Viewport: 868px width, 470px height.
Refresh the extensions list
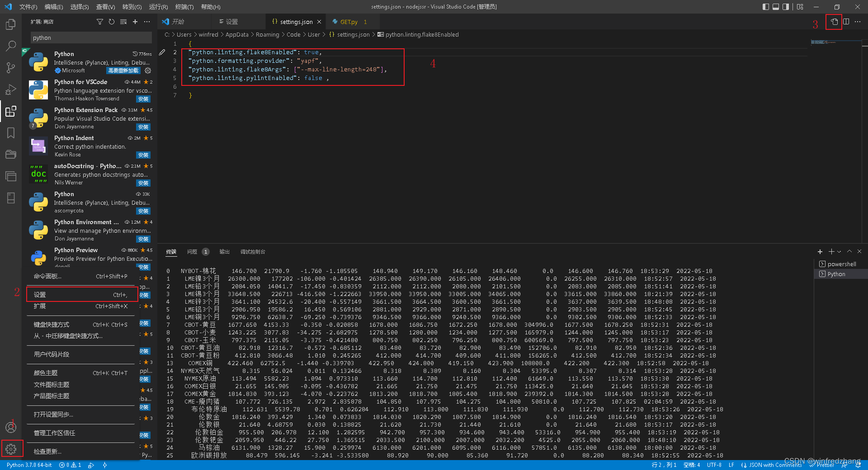tap(112, 22)
